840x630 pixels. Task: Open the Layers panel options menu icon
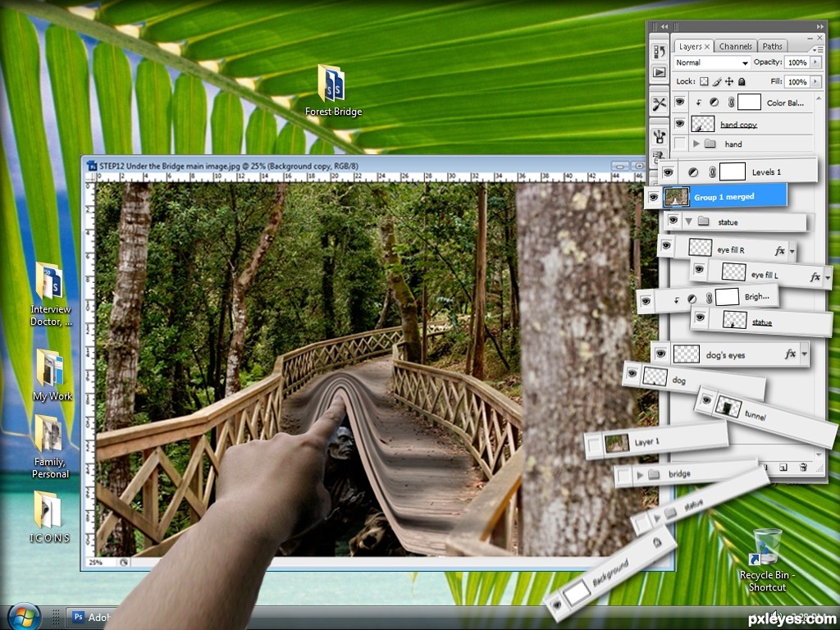[x=816, y=49]
